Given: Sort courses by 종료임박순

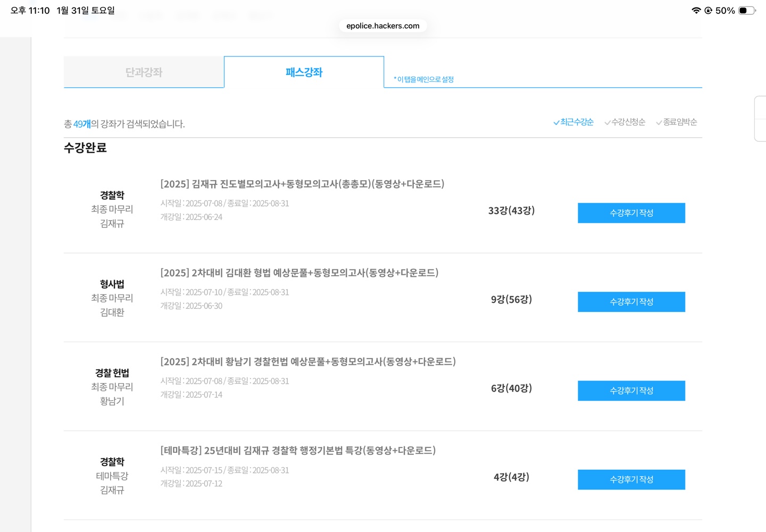Looking at the screenshot, I should click(677, 122).
